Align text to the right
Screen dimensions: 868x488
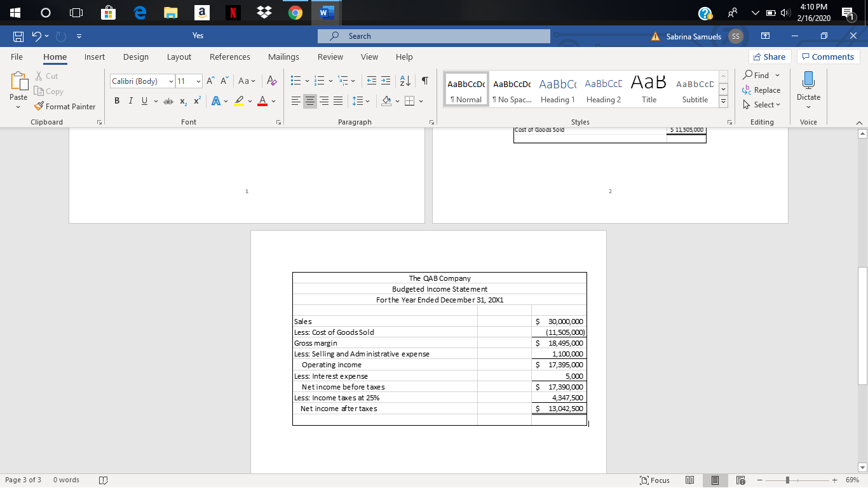[x=324, y=102]
